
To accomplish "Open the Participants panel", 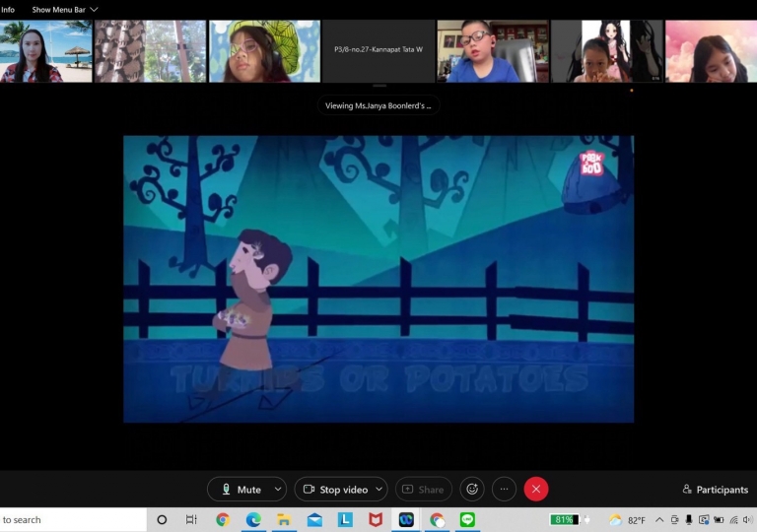I will [716, 490].
